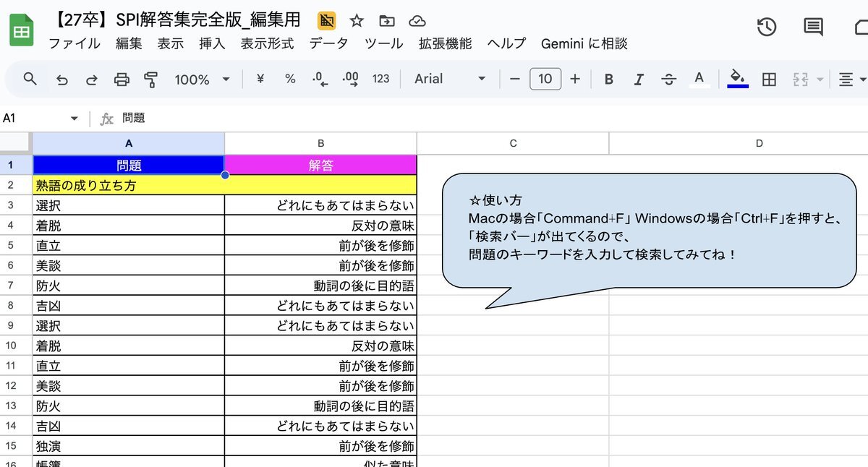Open more number formats 123
This screenshot has width=868, height=467.
point(381,79)
